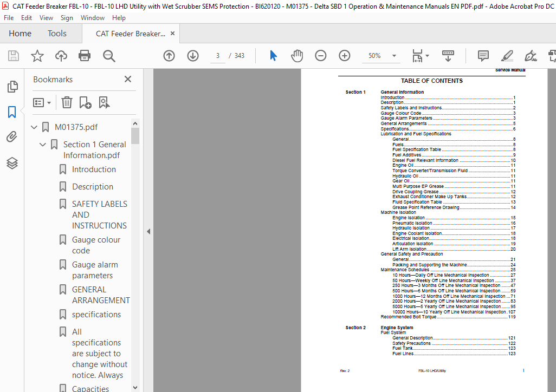The width and height of the screenshot is (556, 392).
Task: Collapse the navigation pane with arrow
Action: [148, 231]
